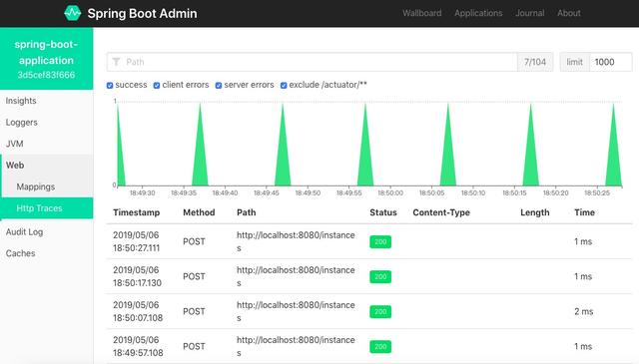Click the chart spike near 18:50:05
This screenshot has height=364, width=639.
coord(448,155)
